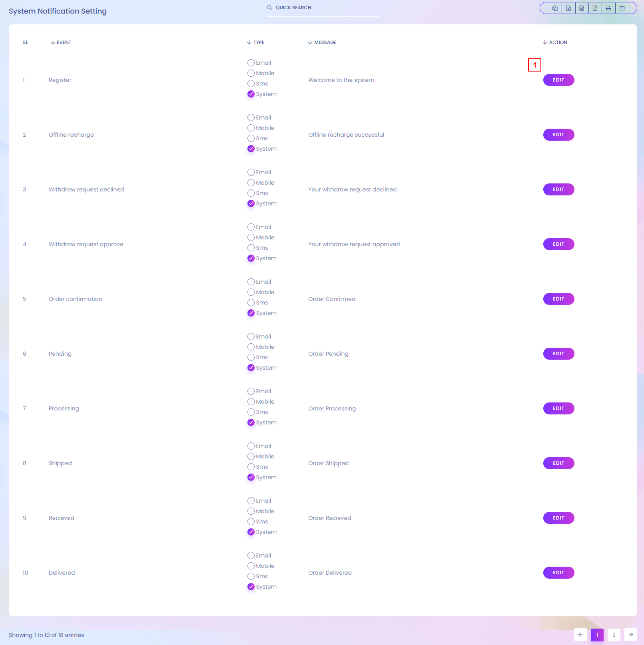
Task: Export the table as CSV file
Action: click(x=582, y=8)
